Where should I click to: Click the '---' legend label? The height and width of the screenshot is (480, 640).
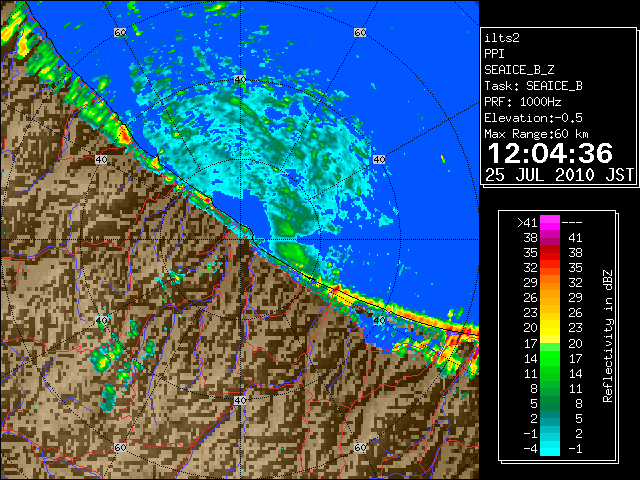click(572, 222)
